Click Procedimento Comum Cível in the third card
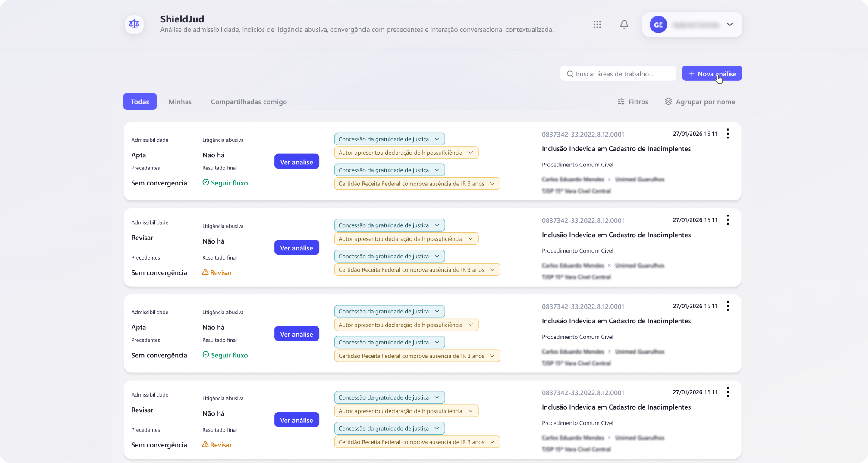The image size is (868, 463). click(x=577, y=337)
